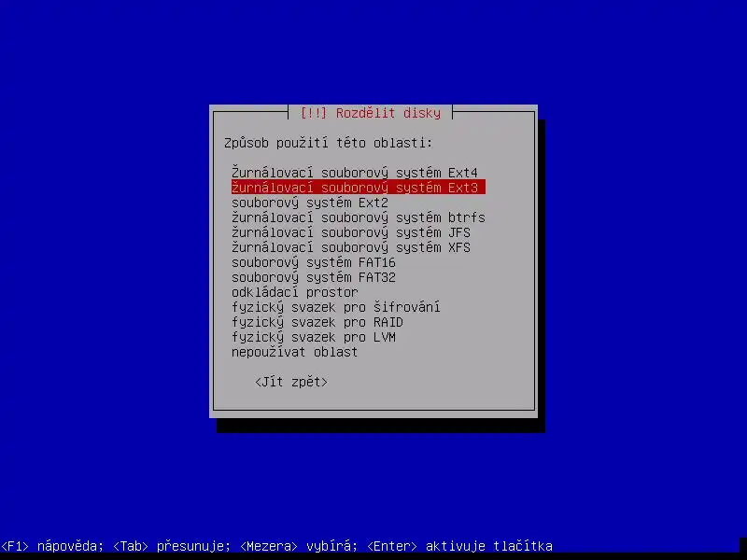Image resolution: width=747 pixels, height=560 pixels.
Task: Choose 'fyzický svazek pro šifrování'
Action: [336, 307]
